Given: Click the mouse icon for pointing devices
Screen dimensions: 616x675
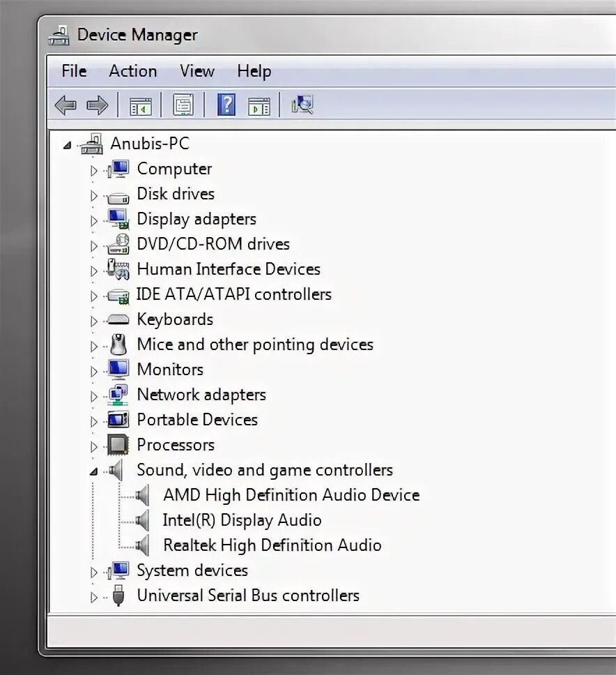Looking at the screenshot, I should 118,344.
